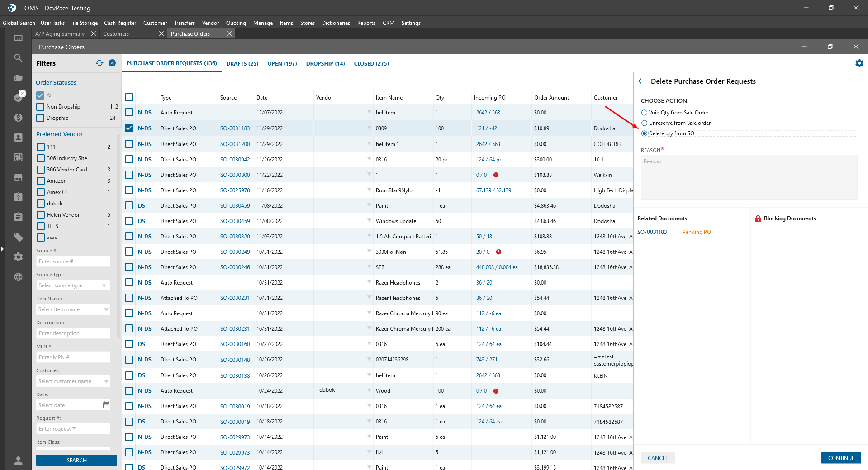Expand the Select source type dropdown
The width and height of the screenshot is (868, 470).
pyautogui.click(x=73, y=285)
